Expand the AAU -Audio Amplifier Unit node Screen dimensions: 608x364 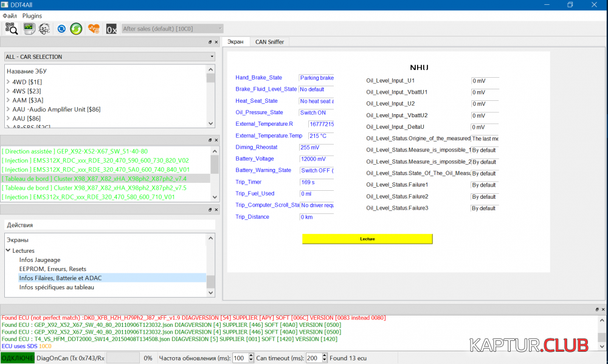(x=8, y=109)
